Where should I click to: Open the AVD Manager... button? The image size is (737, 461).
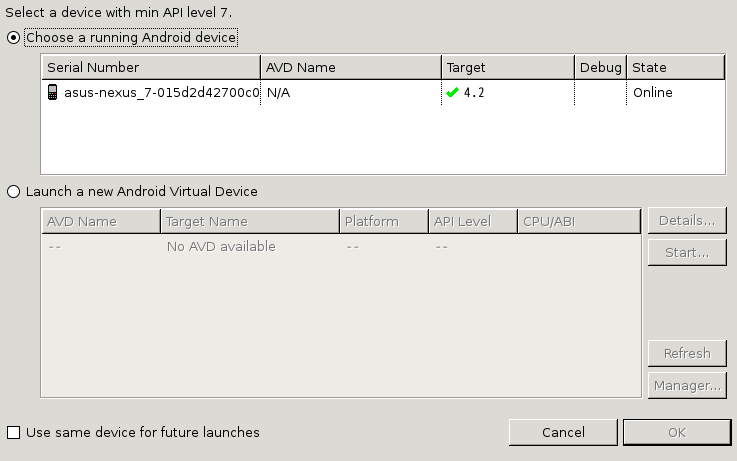point(687,386)
